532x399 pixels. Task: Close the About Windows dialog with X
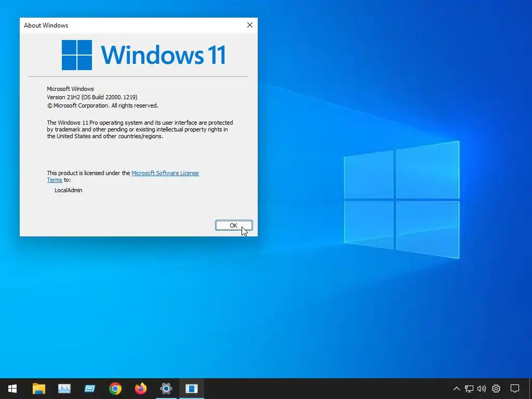[250, 25]
